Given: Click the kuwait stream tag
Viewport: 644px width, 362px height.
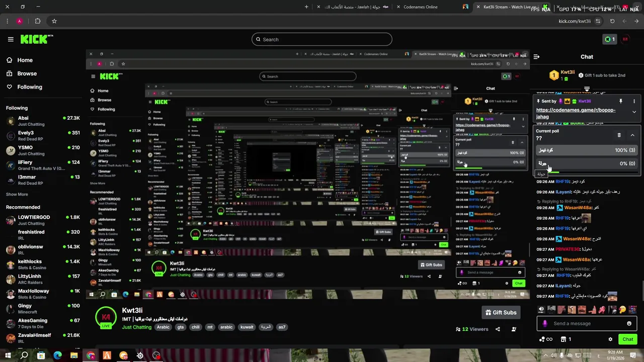Looking at the screenshot, I should click(247, 327).
